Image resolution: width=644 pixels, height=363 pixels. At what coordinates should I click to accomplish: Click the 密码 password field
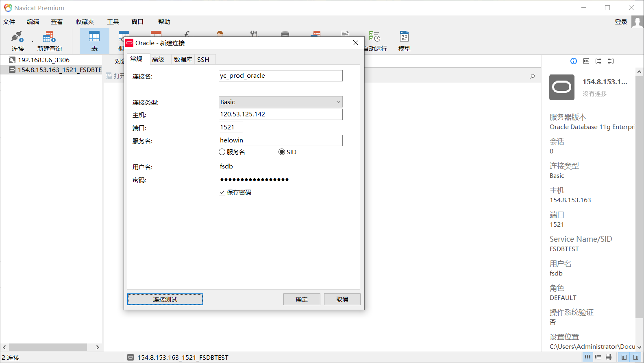pos(257,179)
